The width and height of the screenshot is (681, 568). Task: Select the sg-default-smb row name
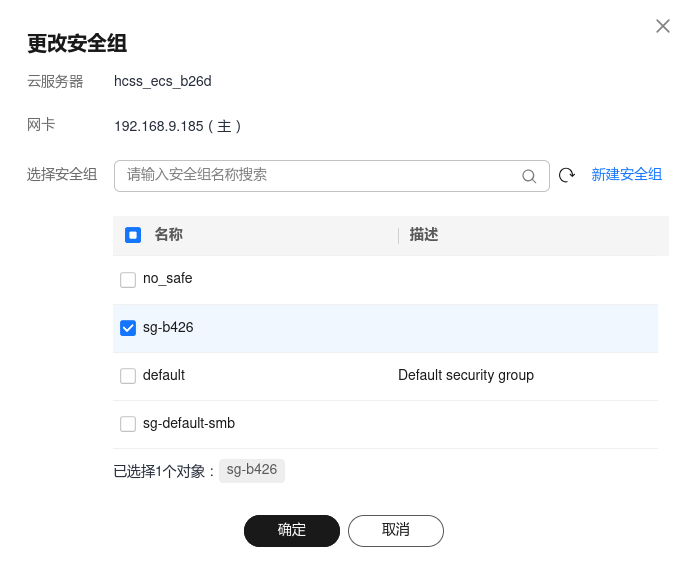[189, 423]
